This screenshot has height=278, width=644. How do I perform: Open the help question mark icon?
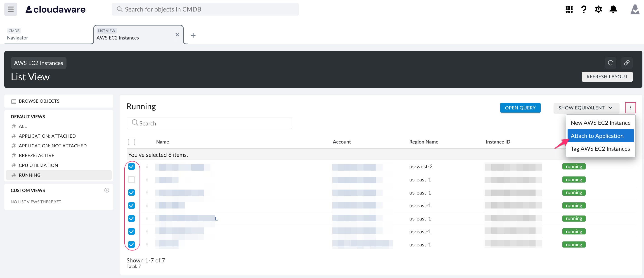click(x=584, y=9)
